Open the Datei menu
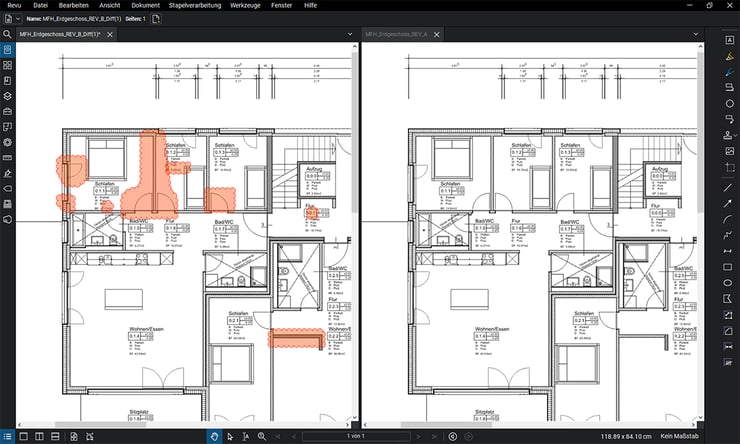 [41, 6]
